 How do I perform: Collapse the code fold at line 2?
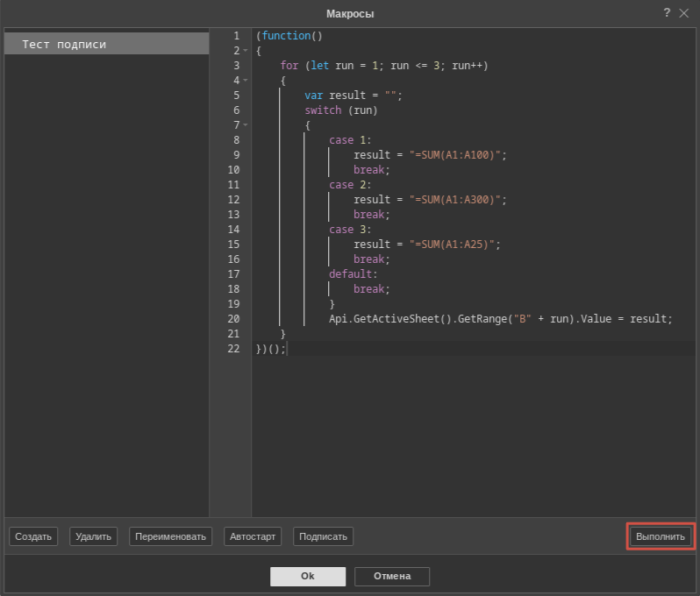(246, 51)
